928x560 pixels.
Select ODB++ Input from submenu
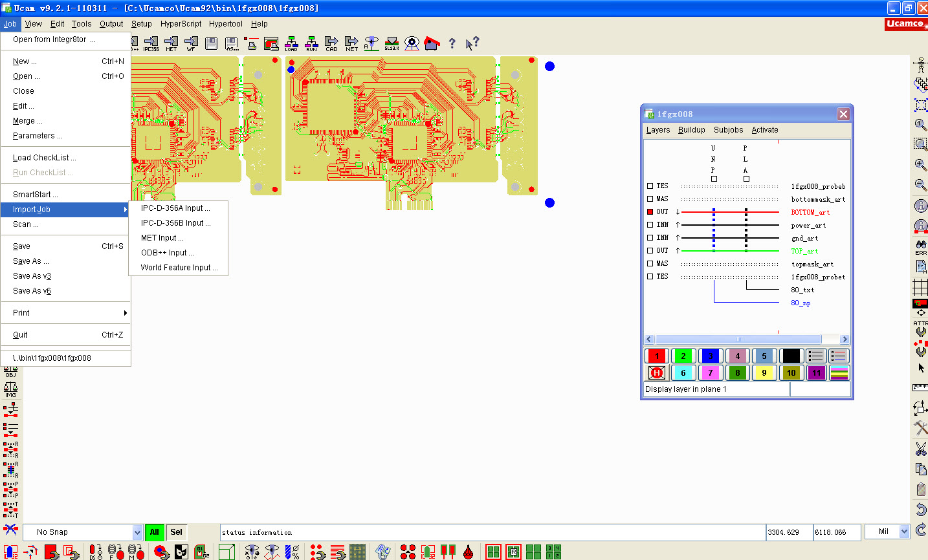168,253
